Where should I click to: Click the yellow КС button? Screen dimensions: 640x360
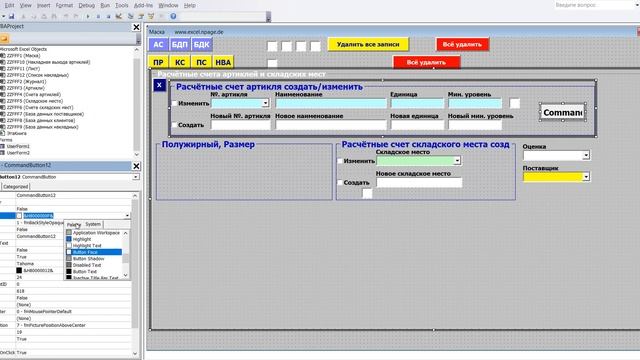click(180, 62)
